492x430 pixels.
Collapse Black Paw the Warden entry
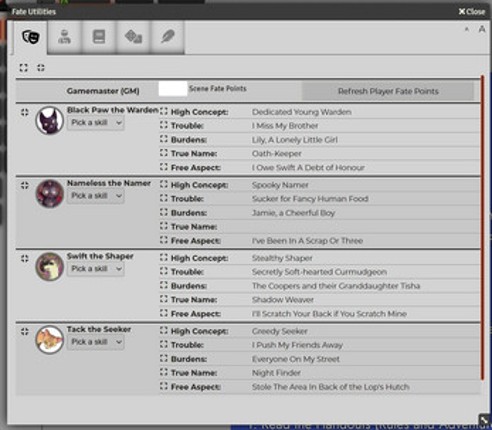25,112
